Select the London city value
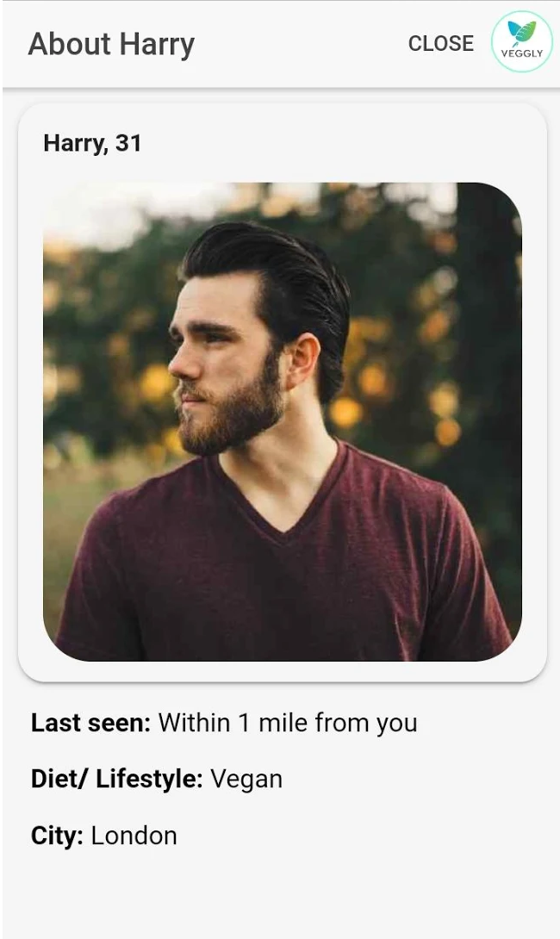Screen dimensions: 560x939 click(x=134, y=836)
